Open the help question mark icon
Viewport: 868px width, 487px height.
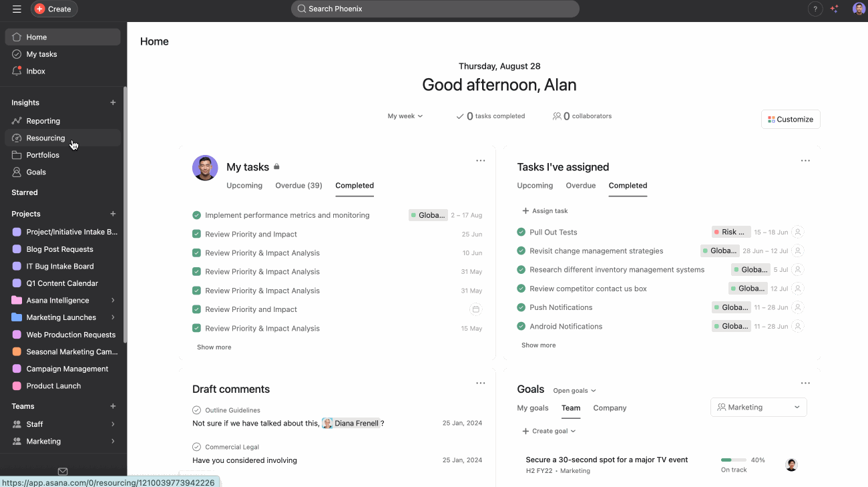click(x=815, y=9)
